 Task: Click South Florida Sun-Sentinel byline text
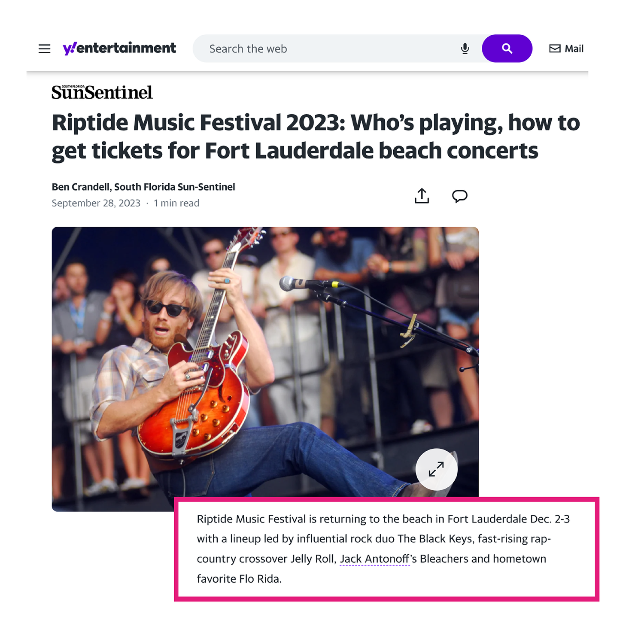(x=175, y=187)
